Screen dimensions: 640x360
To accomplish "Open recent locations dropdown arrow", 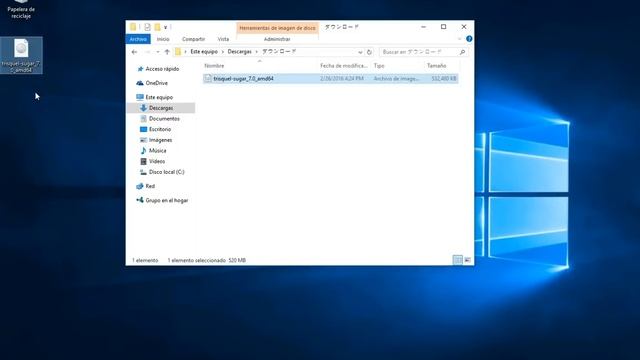I will coord(158,52).
